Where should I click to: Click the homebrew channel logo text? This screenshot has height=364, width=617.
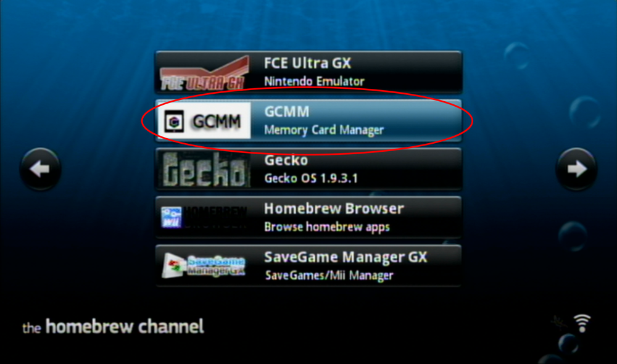tap(113, 327)
